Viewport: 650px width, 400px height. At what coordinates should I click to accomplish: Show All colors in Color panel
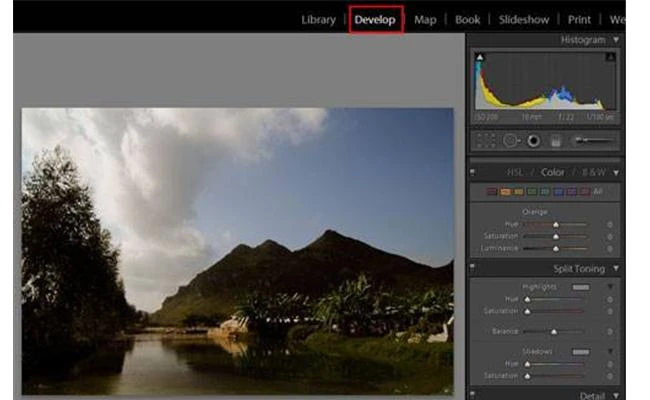(598, 192)
